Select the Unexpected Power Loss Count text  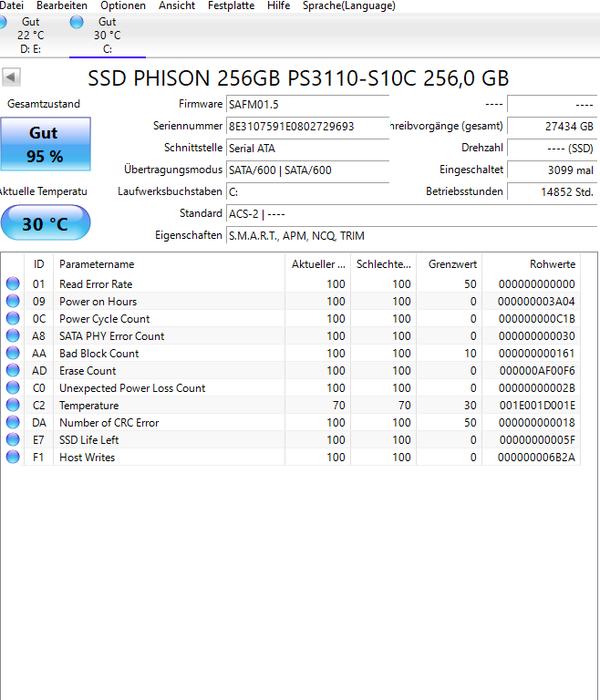point(132,388)
